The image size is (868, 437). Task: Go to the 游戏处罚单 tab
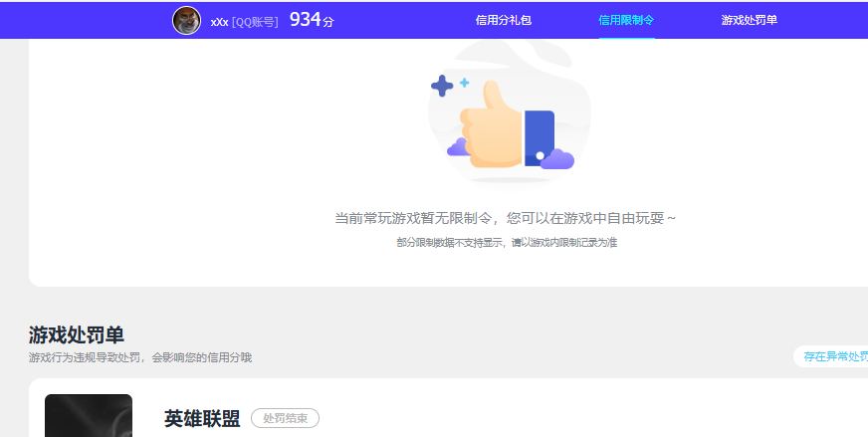(x=749, y=21)
